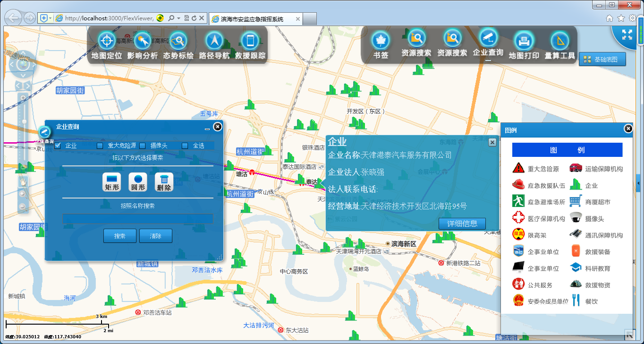
Task: Go to the browser home page icon
Action: (610, 18)
